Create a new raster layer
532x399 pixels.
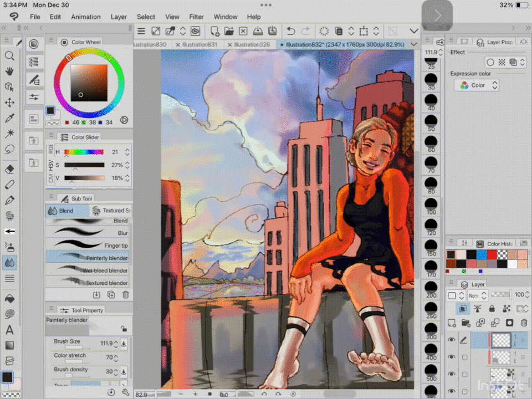[x=452, y=323]
